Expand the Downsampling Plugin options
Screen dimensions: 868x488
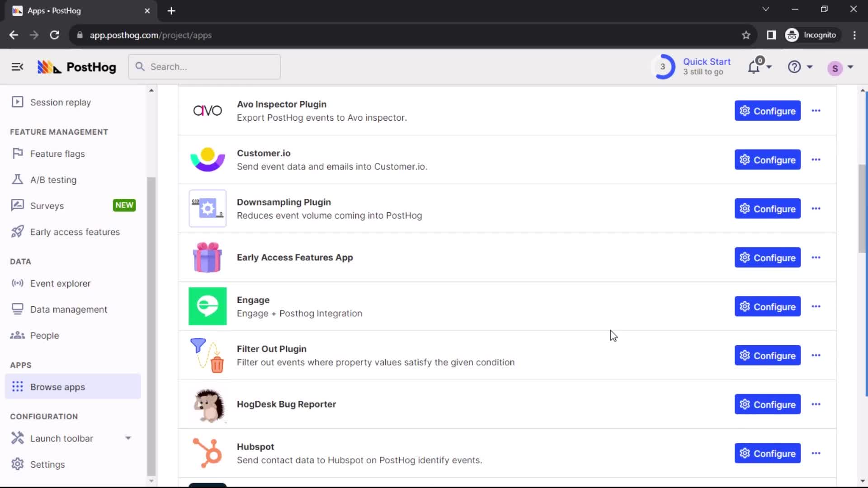point(816,209)
